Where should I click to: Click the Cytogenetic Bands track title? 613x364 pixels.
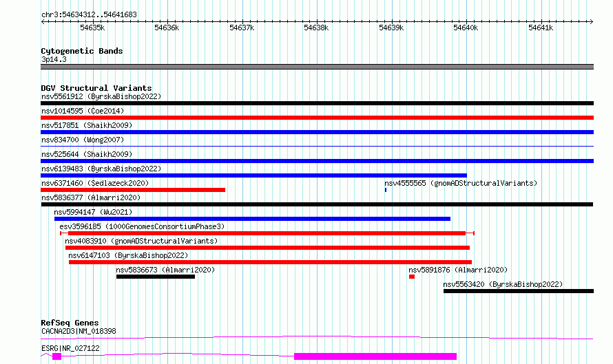82,51
